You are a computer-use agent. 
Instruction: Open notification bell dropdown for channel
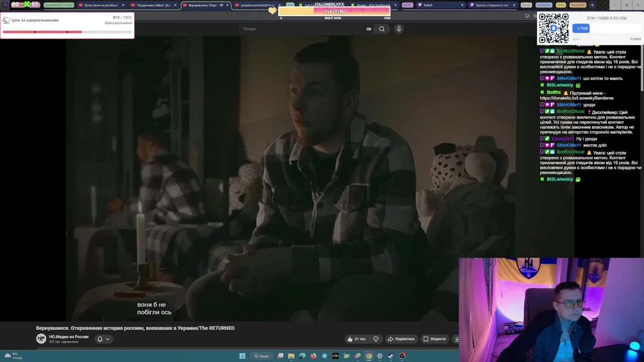coord(103,339)
